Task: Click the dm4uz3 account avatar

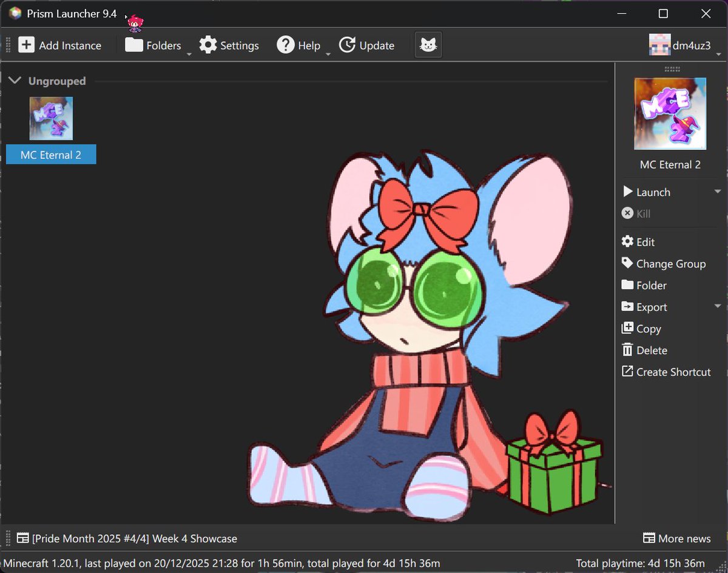Action: pos(659,45)
